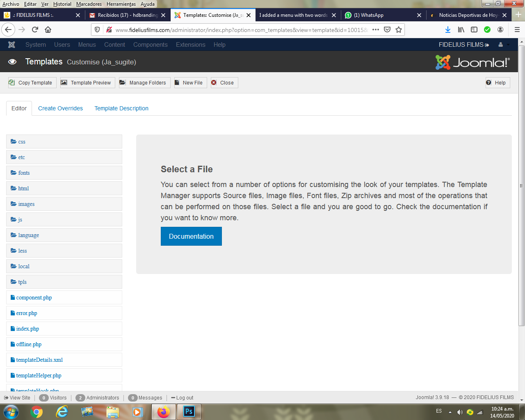Open page actions three-dot menu
This screenshot has height=420, width=525.
point(376,30)
